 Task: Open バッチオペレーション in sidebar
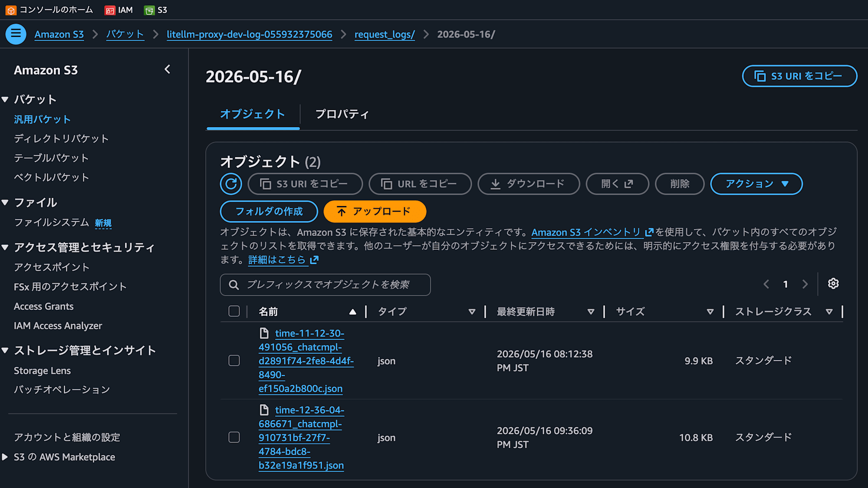(62, 390)
